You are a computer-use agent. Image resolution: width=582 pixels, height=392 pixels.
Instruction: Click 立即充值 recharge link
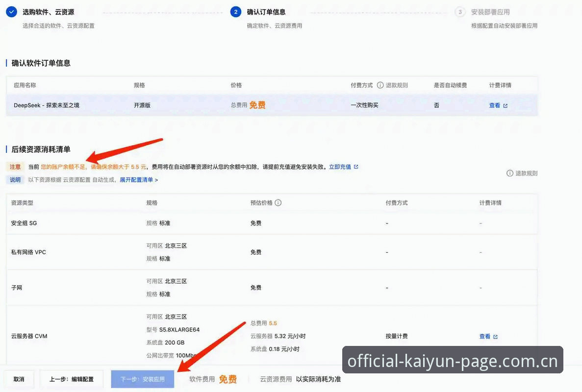340,167
